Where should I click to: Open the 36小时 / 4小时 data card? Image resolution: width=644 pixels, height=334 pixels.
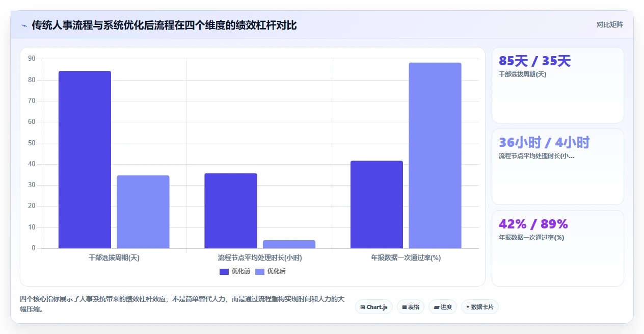[x=558, y=167]
